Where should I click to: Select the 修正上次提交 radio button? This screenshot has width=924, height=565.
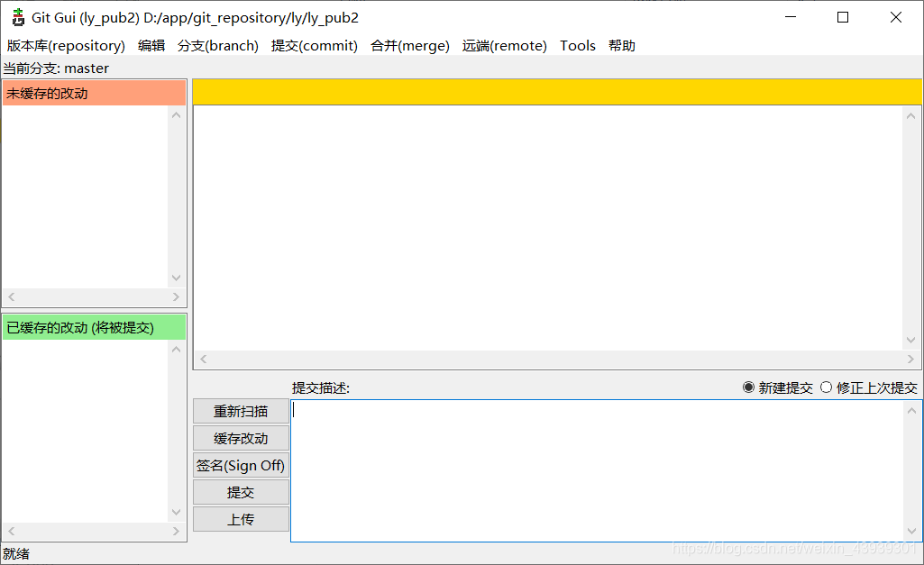826,387
